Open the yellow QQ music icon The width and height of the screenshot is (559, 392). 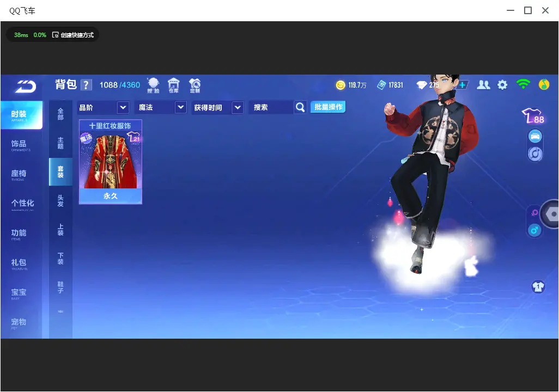click(544, 85)
